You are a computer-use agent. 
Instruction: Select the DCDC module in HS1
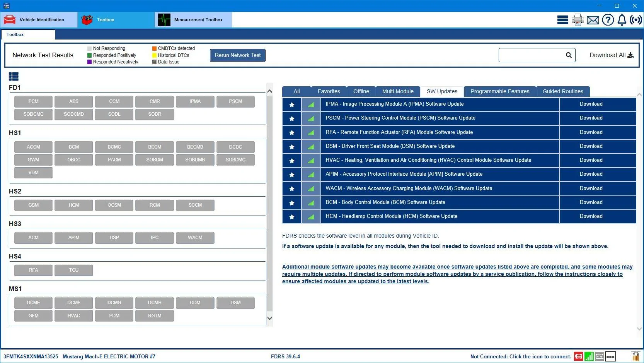pyautogui.click(x=235, y=147)
